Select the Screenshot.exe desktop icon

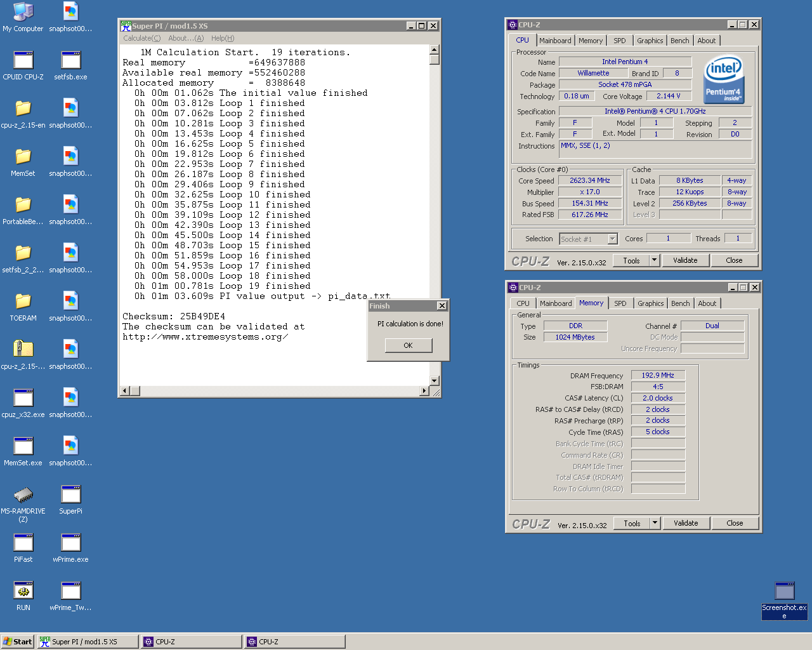[785, 600]
